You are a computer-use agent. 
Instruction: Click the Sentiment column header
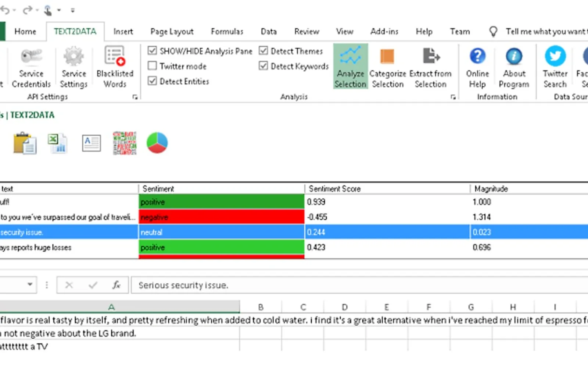pos(222,189)
